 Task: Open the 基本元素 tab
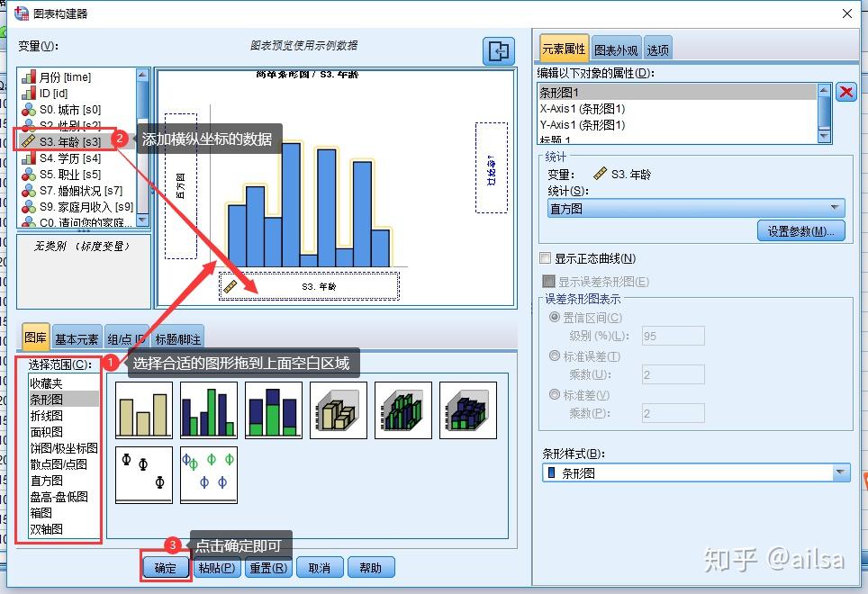(77, 339)
